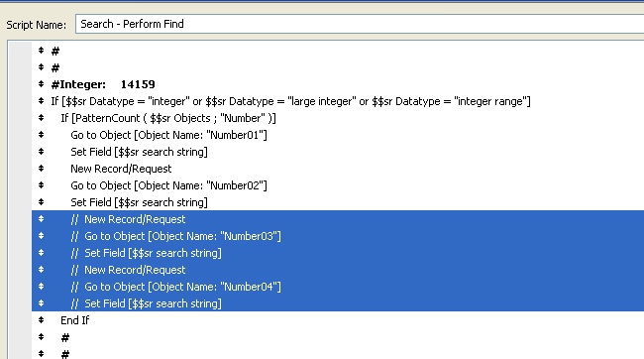Select the commented Set Field step after 'Number03'
The width and height of the screenshot is (644, 359).
click(x=147, y=253)
